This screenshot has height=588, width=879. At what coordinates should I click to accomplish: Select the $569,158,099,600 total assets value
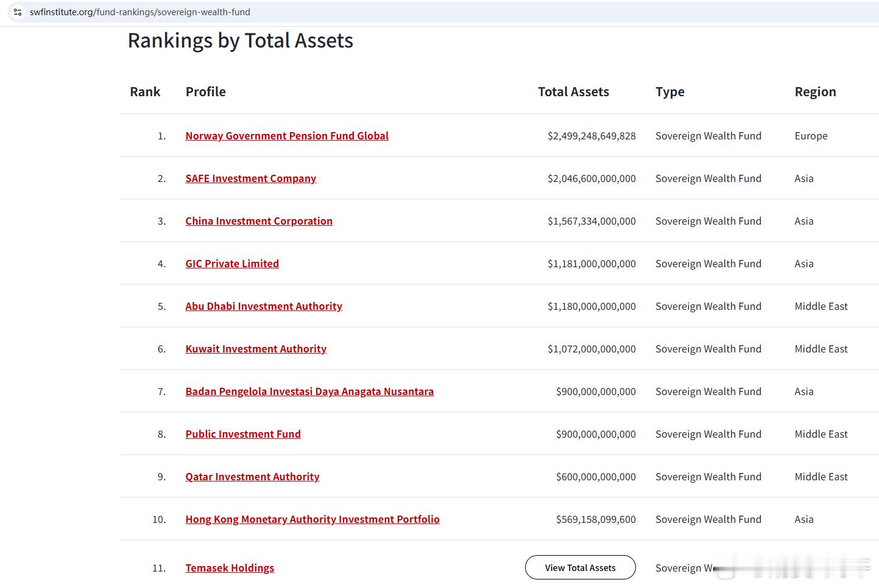tap(596, 519)
